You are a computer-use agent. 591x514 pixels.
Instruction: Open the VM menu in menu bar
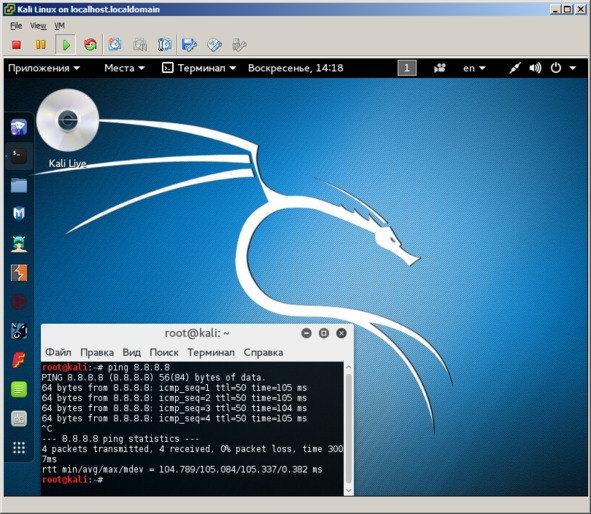[60, 26]
